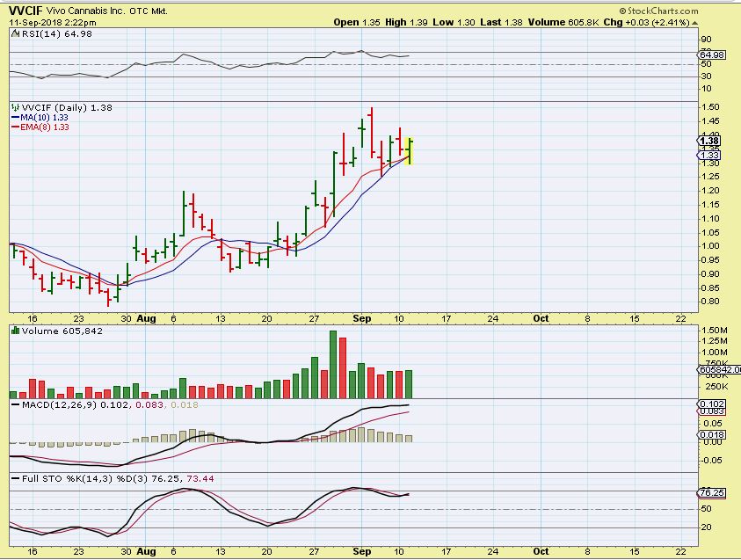741x560 pixels.
Task: Click the 1.00 price axis label
Action: pos(711,246)
